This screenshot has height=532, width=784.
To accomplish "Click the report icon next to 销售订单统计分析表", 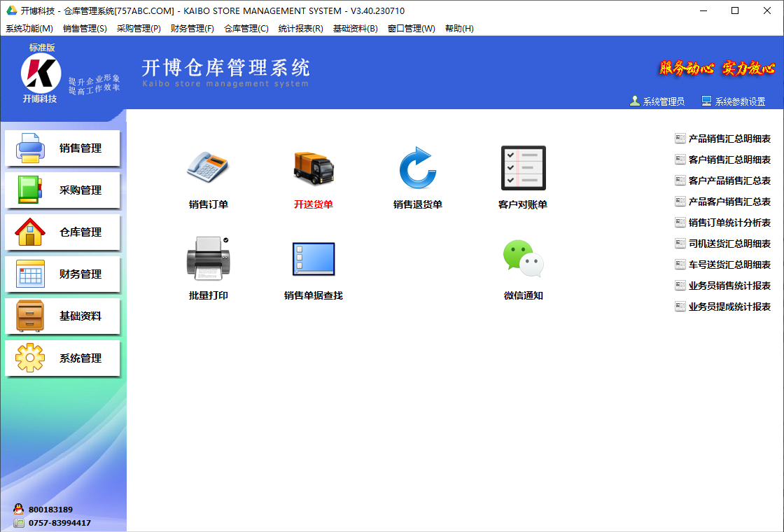I will [680, 223].
